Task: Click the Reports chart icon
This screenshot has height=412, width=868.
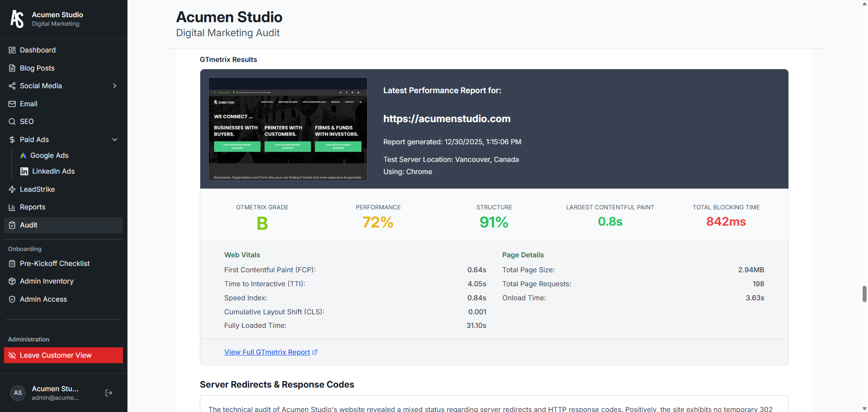Action: 12,207
